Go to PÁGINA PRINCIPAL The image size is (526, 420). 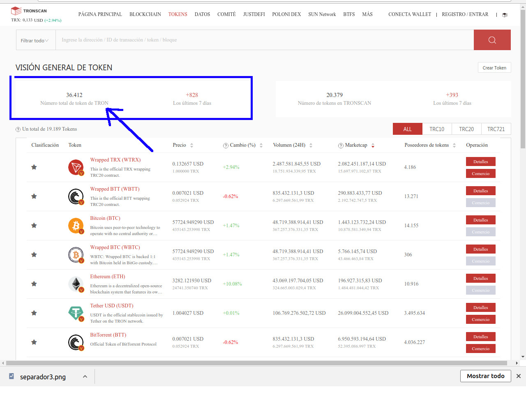pos(100,14)
